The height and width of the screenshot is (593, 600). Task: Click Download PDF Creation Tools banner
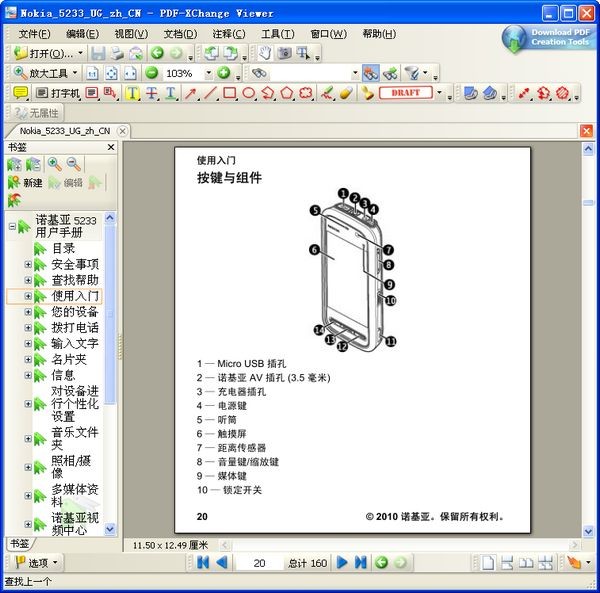point(549,38)
